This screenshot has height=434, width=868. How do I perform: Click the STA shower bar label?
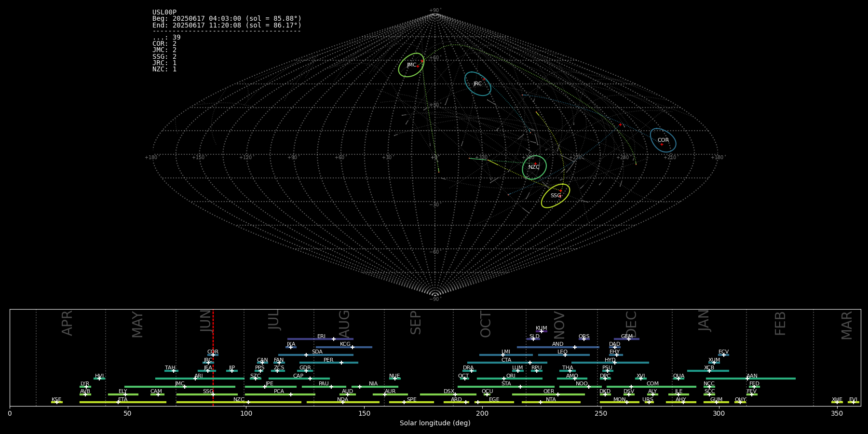click(506, 384)
